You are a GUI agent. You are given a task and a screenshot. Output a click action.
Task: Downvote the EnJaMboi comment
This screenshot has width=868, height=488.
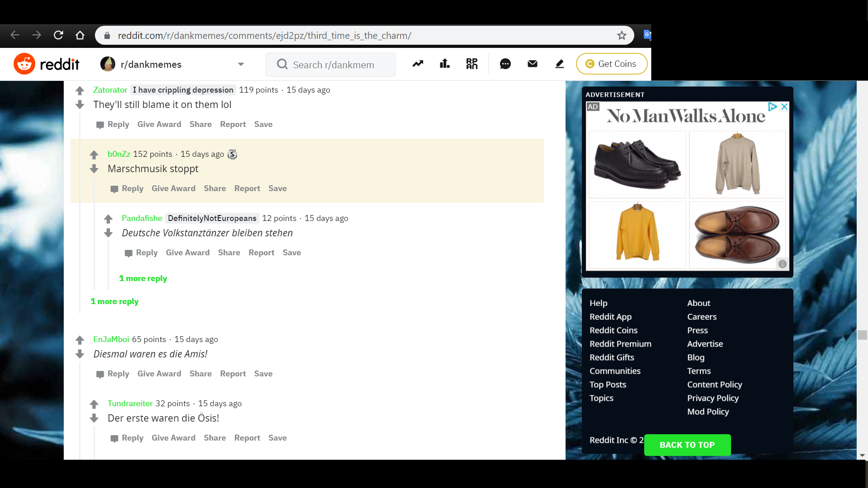[x=80, y=354]
